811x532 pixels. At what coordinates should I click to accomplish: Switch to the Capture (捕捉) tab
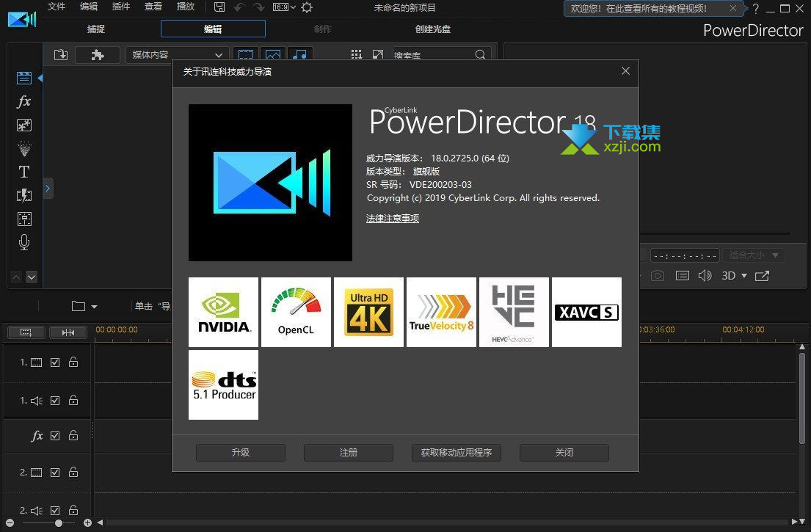tap(96, 29)
